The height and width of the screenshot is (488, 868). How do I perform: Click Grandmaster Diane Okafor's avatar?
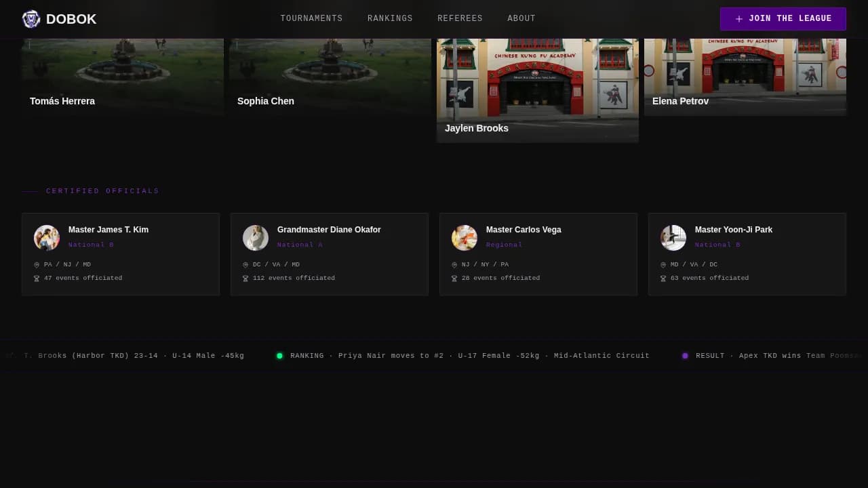[x=256, y=238]
